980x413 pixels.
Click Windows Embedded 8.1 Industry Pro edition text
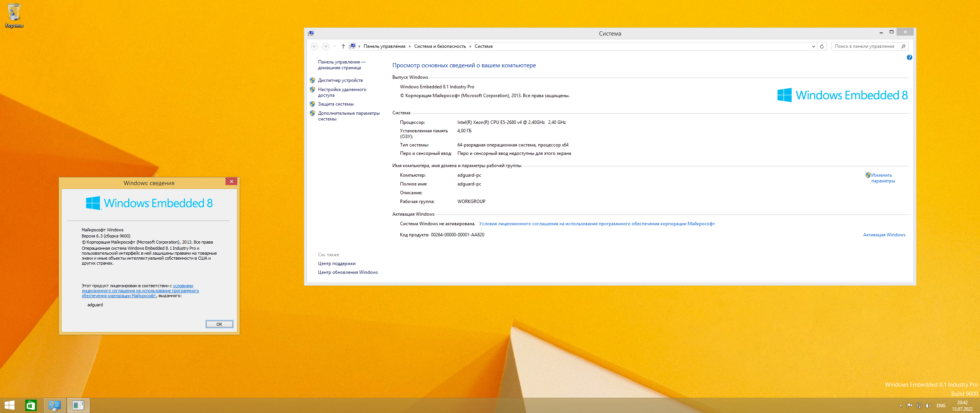[437, 87]
